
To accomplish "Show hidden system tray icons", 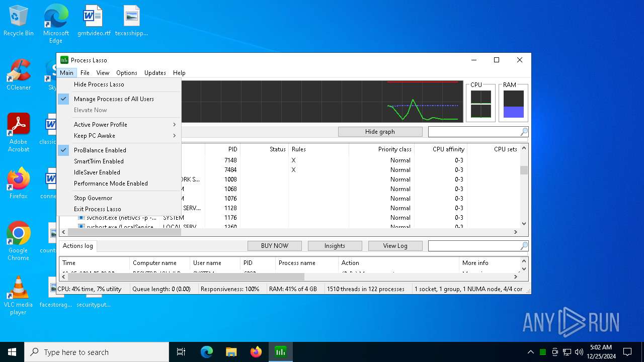I will pos(530,352).
